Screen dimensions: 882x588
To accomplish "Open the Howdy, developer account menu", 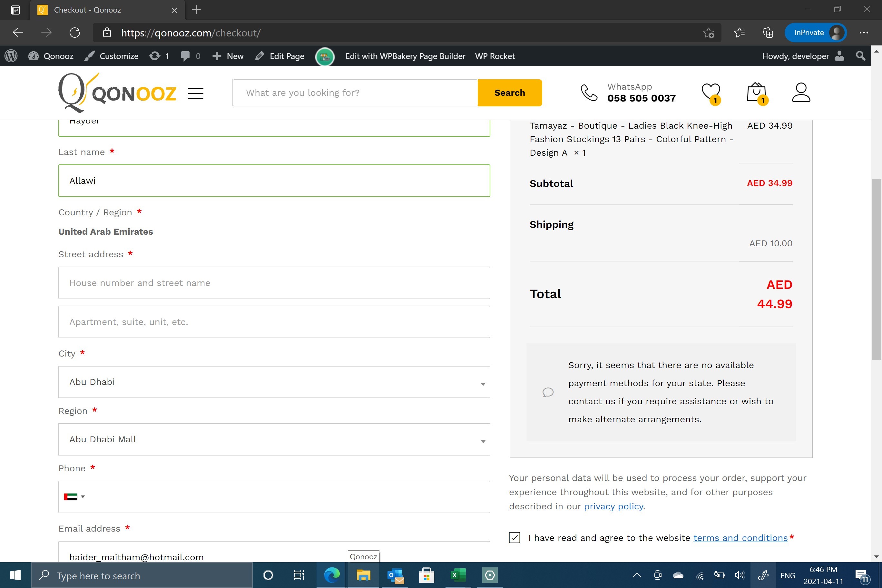I will [x=803, y=56].
